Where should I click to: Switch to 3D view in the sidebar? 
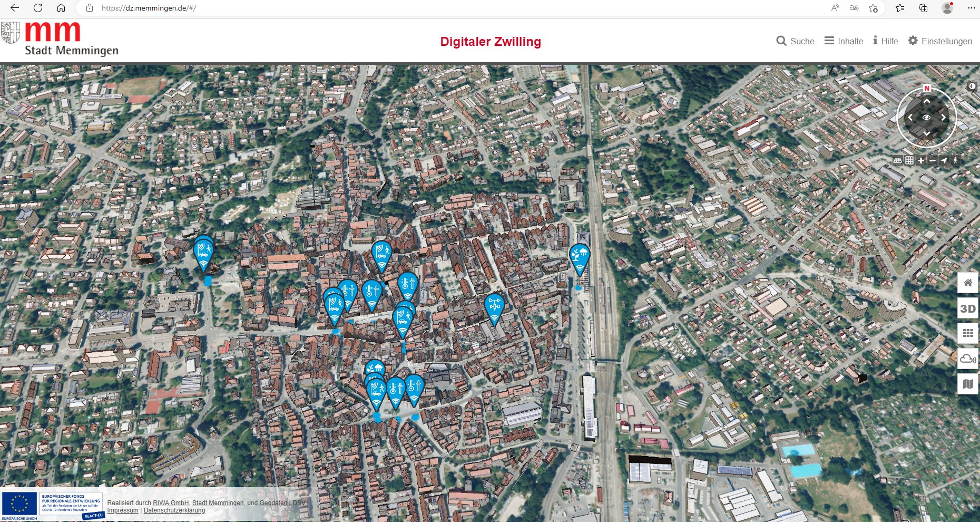[968, 308]
